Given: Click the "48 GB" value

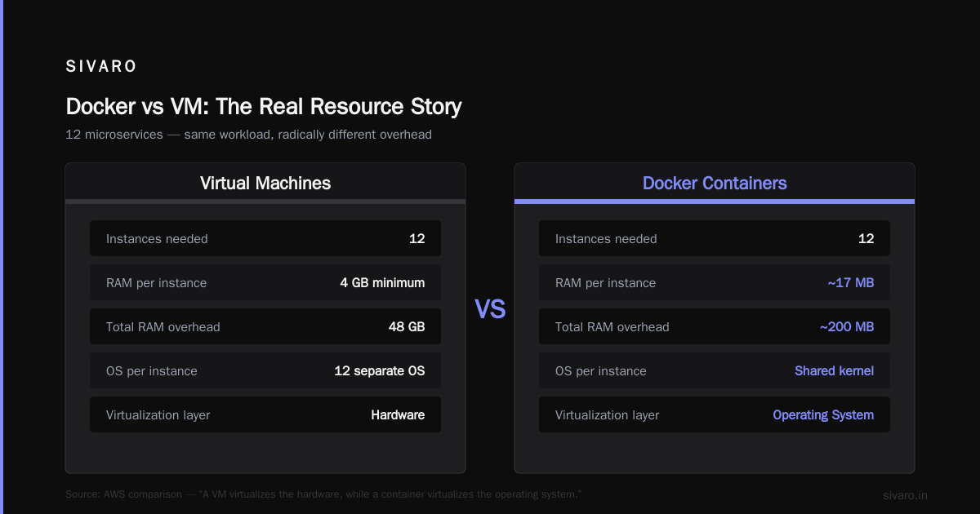Looking at the screenshot, I should (407, 327).
